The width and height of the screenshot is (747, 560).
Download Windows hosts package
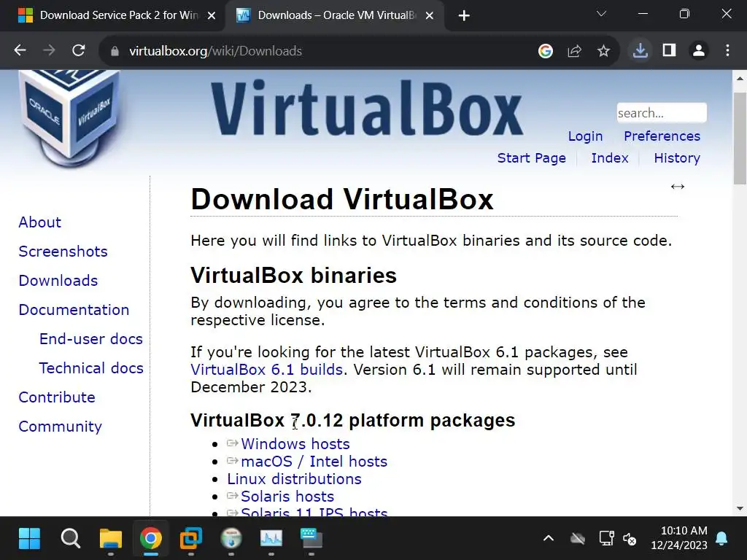[295, 444]
